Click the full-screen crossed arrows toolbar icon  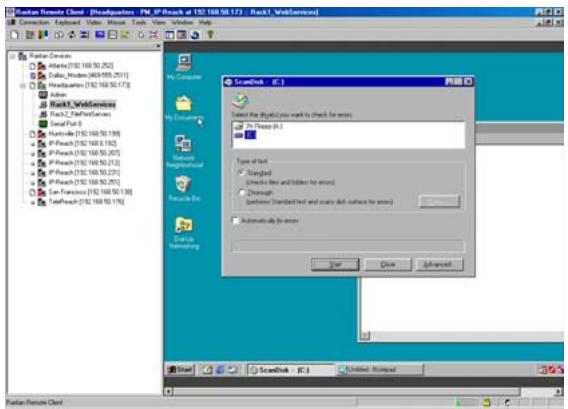(x=154, y=35)
